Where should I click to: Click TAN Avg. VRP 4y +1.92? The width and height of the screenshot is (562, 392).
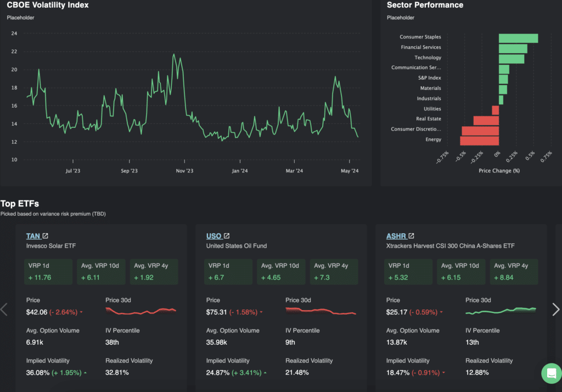143,278
